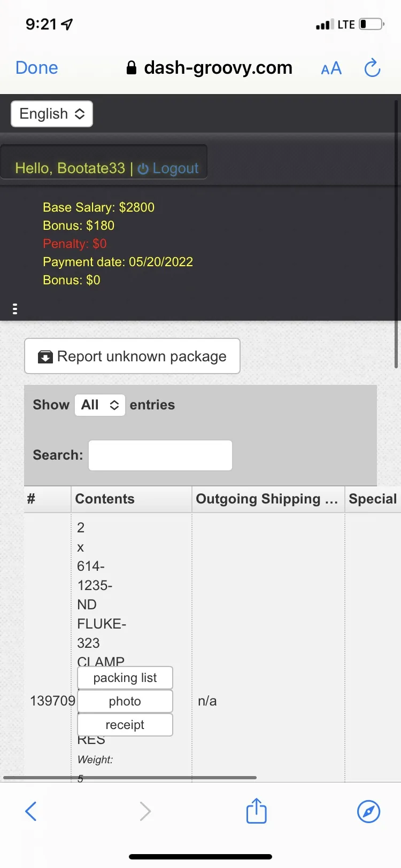The image size is (401, 868).
Task: Open the packing list button
Action: (125, 678)
